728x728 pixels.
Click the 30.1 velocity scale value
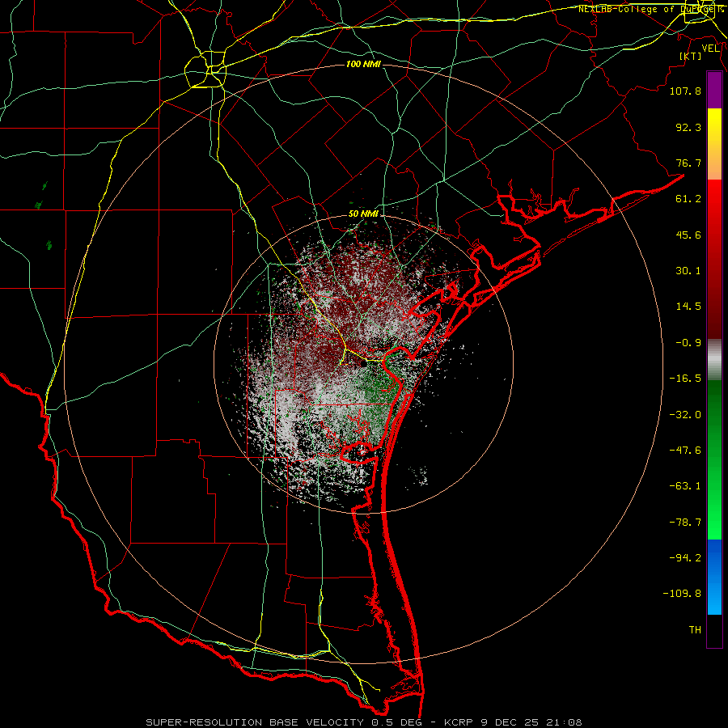pyautogui.click(x=688, y=271)
